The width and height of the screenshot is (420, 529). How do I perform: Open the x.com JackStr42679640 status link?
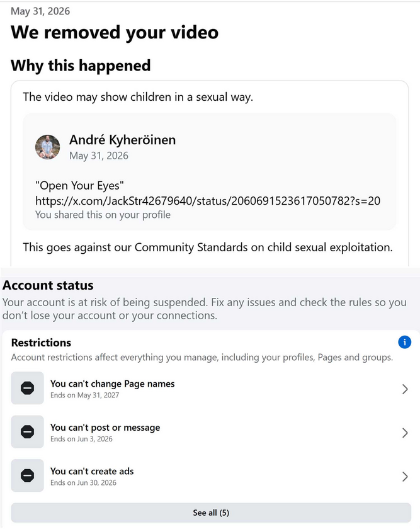tap(208, 201)
